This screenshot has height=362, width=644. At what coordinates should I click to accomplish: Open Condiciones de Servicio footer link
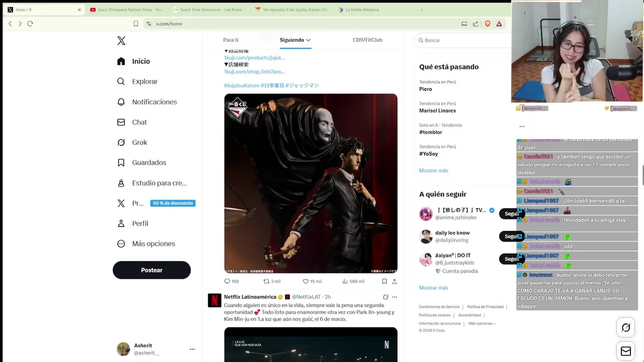439,307
